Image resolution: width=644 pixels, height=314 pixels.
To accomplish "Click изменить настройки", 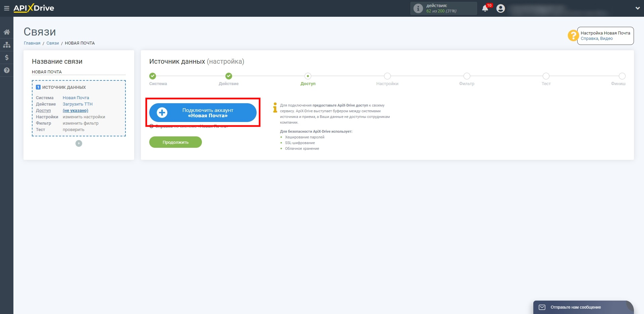I will coord(84,117).
